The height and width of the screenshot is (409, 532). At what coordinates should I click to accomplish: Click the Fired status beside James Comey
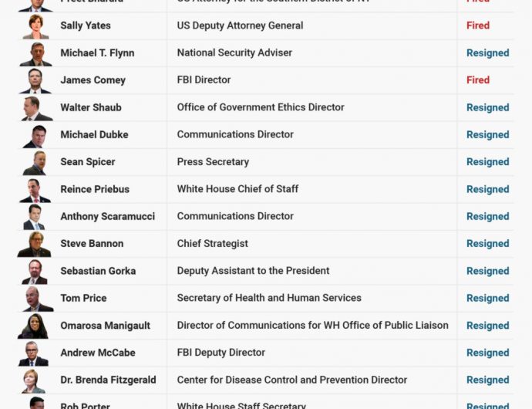click(478, 79)
